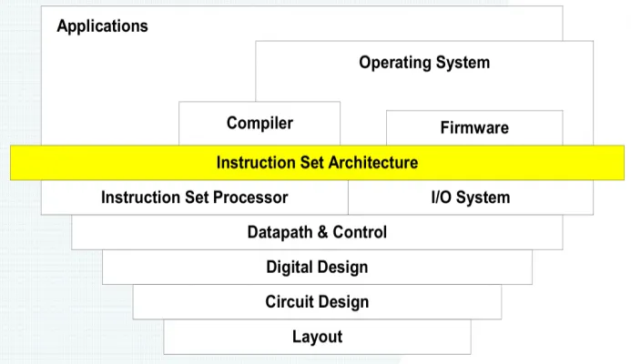Click the Applications label text

pyautogui.click(x=102, y=26)
